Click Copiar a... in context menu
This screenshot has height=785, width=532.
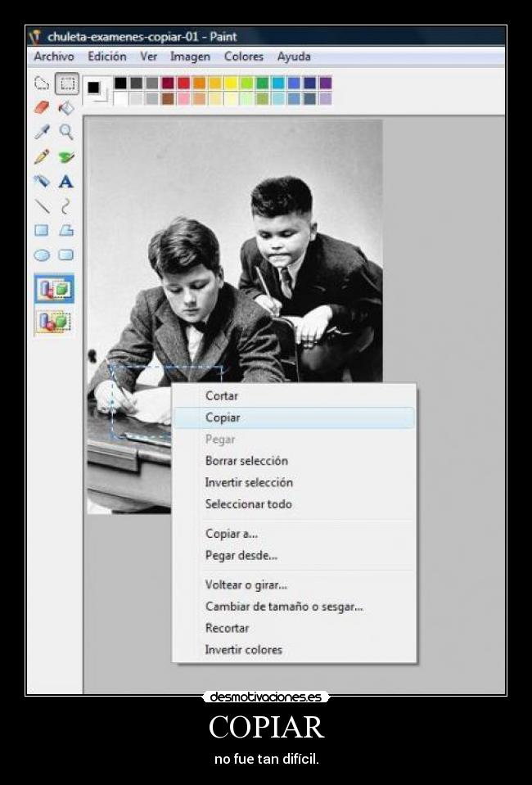(x=295, y=534)
